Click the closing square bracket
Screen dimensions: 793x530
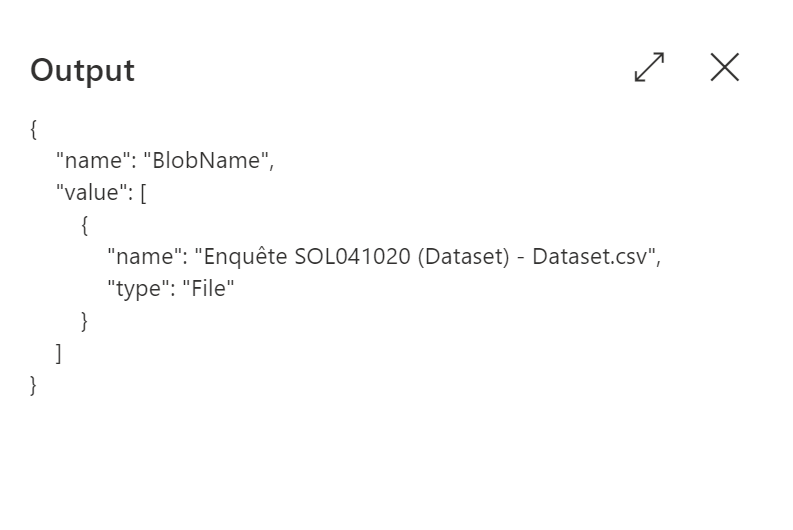(59, 352)
